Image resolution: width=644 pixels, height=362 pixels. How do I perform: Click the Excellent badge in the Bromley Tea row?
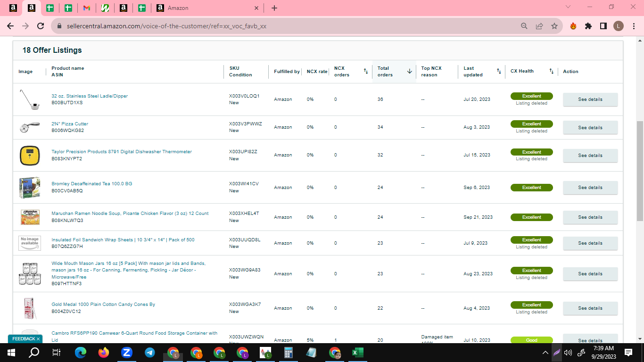click(x=532, y=188)
